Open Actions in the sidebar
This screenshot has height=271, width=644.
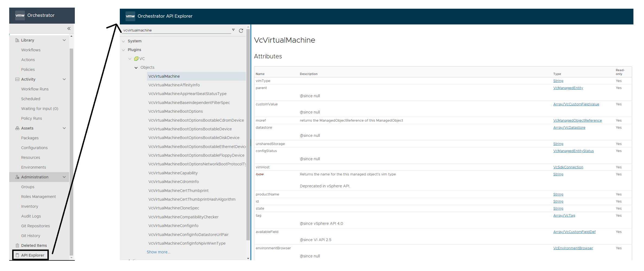pyautogui.click(x=28, y=60)
